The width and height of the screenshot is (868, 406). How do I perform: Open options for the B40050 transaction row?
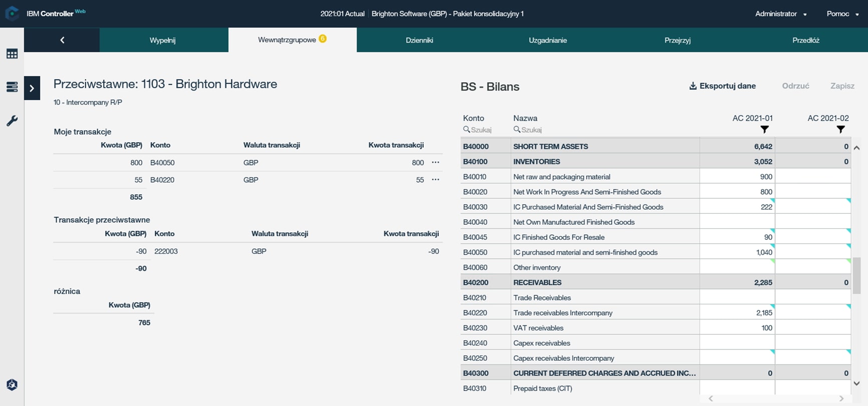(x=435, y=162)
